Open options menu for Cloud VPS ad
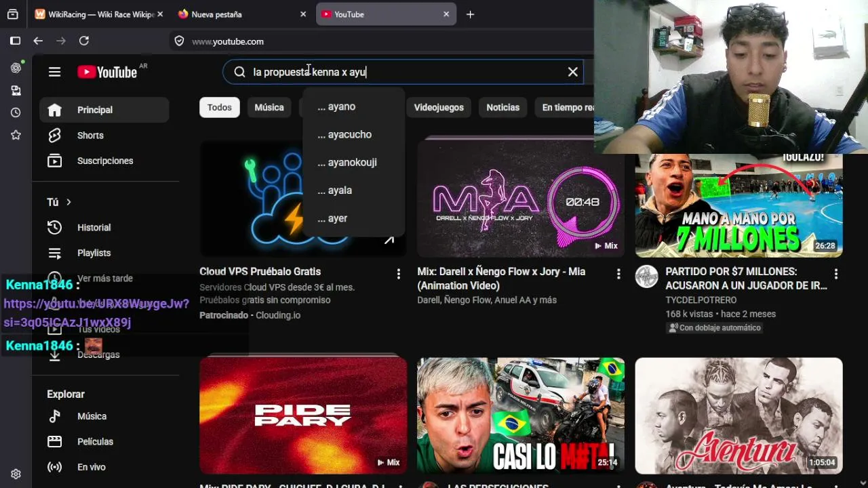The height and width of the screenshot is (488, 868). (x=399, y=274)
